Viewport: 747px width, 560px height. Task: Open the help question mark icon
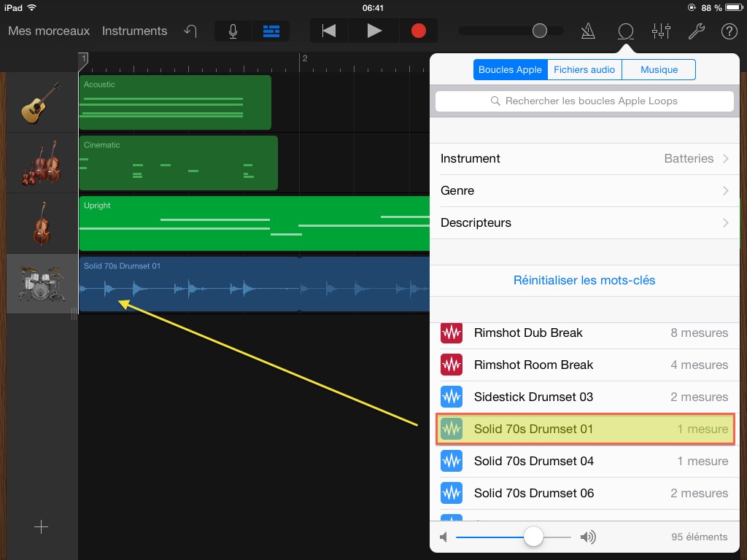coord(729,31)
